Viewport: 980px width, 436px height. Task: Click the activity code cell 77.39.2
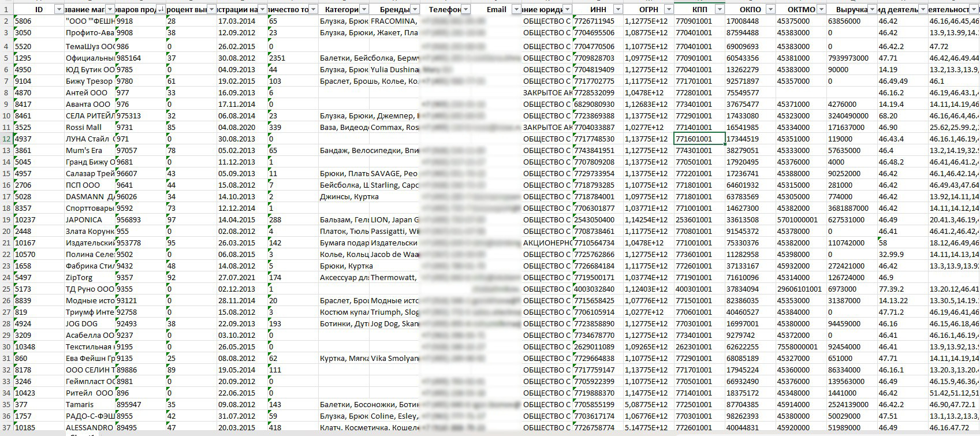(903, 289)
